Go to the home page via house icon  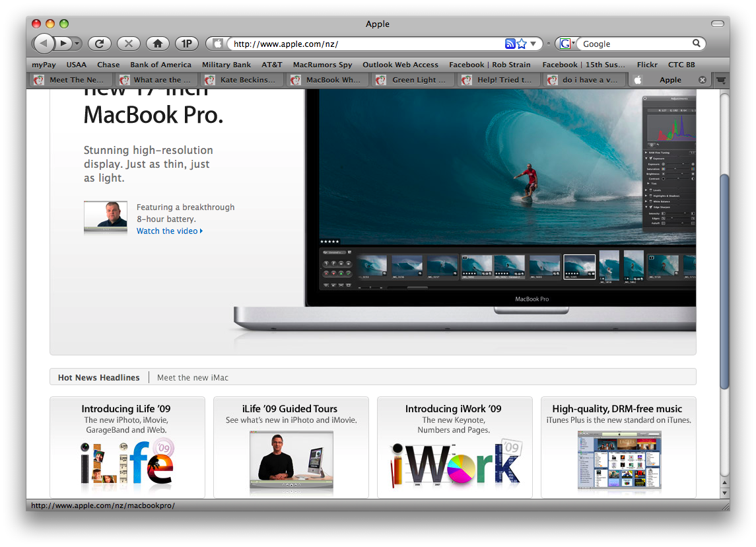[x=158, y=44]
